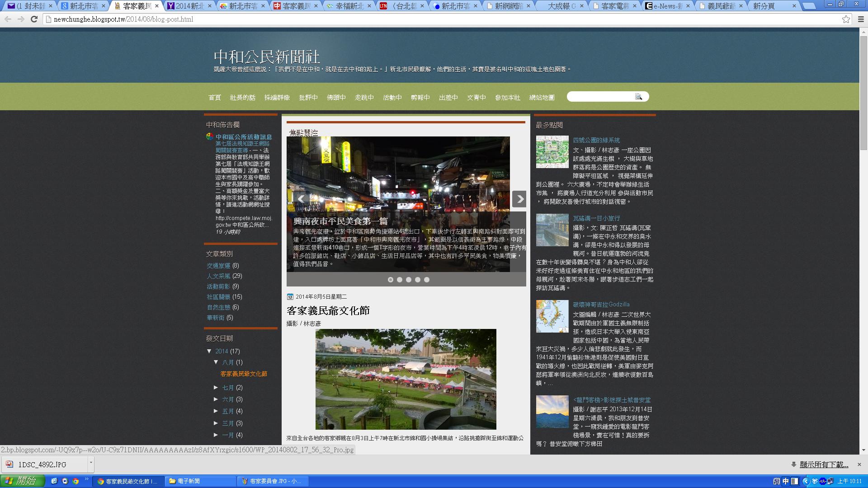
Task: Switch to the 客家委員會.JPG taskbar window
Action: click(273, 481)
